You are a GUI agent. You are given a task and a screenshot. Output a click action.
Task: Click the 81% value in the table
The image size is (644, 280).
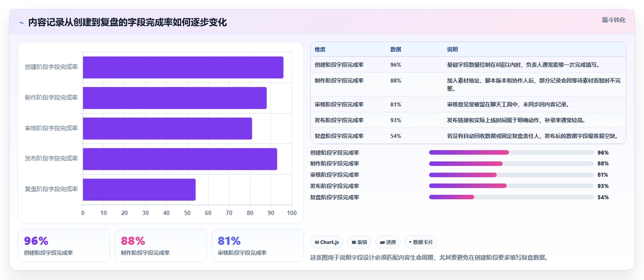click(396, 104)
